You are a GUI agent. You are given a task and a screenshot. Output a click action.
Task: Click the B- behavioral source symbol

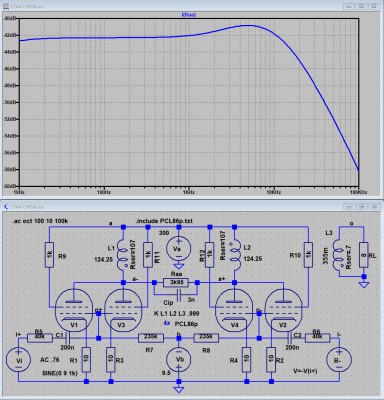coord(339,360)
